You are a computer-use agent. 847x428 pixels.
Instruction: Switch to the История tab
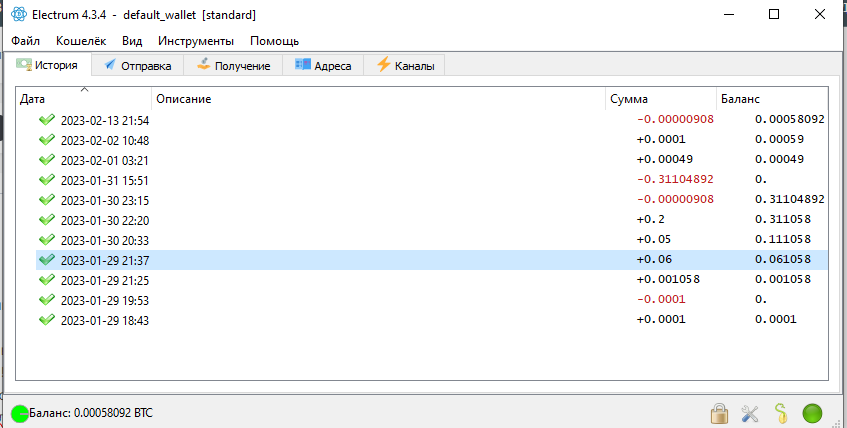tap(47, 65)
